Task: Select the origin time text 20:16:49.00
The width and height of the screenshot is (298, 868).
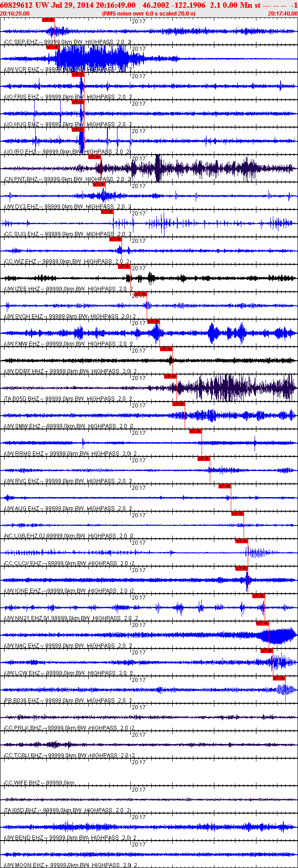Action: coord(116,5)
